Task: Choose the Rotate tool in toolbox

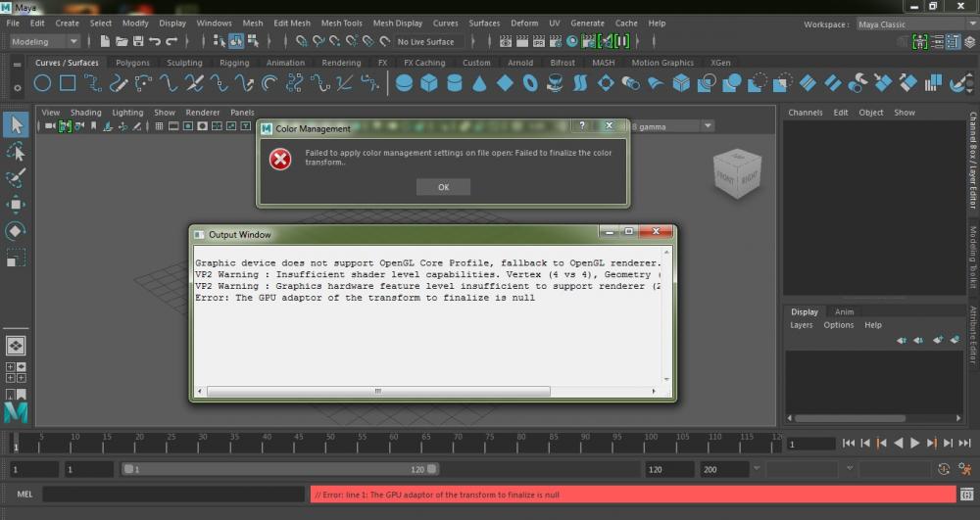Action: click(16, 231)
